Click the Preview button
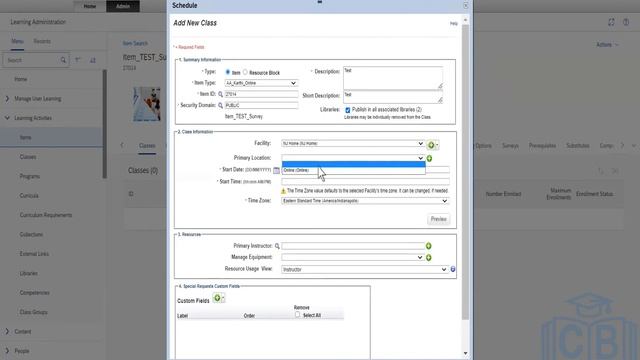Image resolution: width=640 pixels, height=360 pixels. (x=439, y=219)
